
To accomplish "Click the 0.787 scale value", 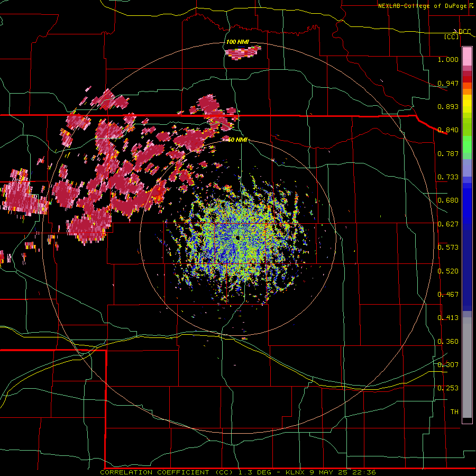I will [448, 153].
